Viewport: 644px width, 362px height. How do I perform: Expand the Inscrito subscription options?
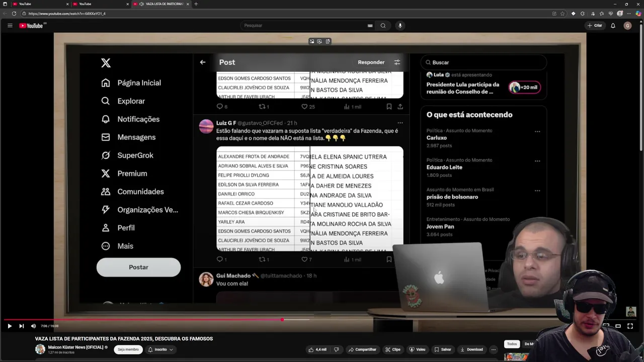160,349
